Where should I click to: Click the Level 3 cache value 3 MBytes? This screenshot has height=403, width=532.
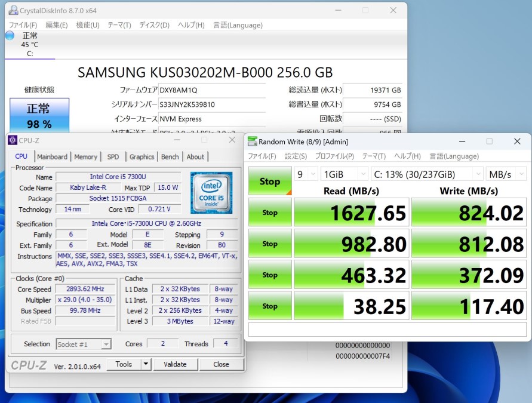point(180,321)
